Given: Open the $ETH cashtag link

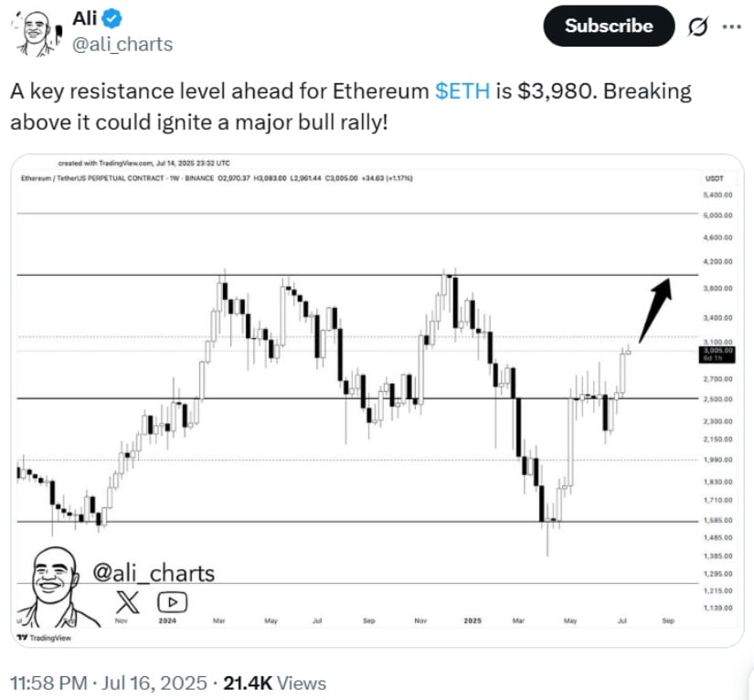Looking at the screenshot, I should point(462,90).
